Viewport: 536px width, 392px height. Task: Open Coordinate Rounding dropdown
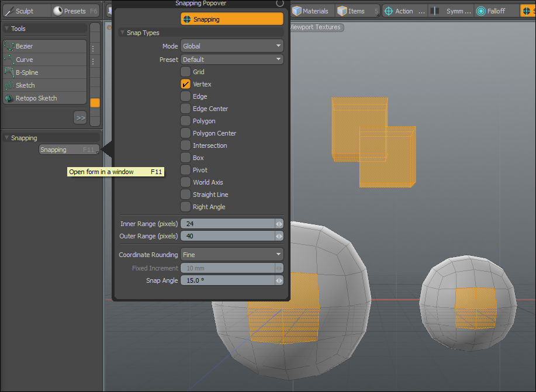point(231,255)
